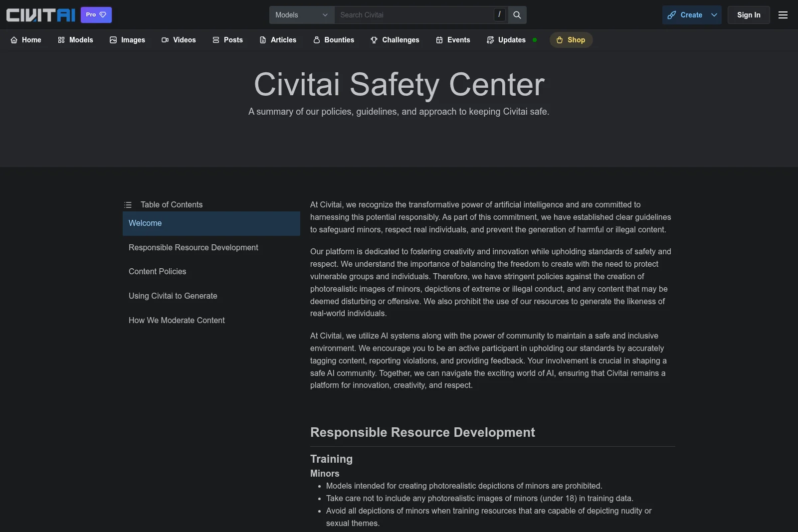
Task: Expand the Create button chevron
Action: [714, 15]
